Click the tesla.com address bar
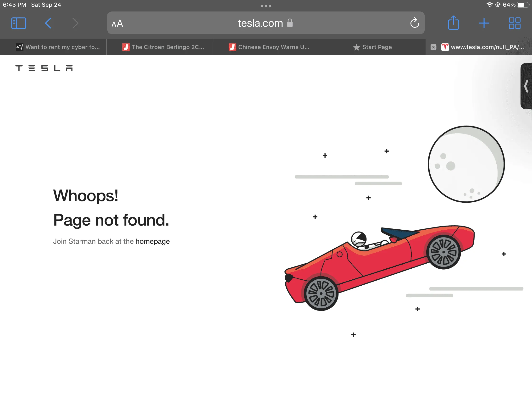The height and width of the screenshot is (399, 532). (266, 23)
